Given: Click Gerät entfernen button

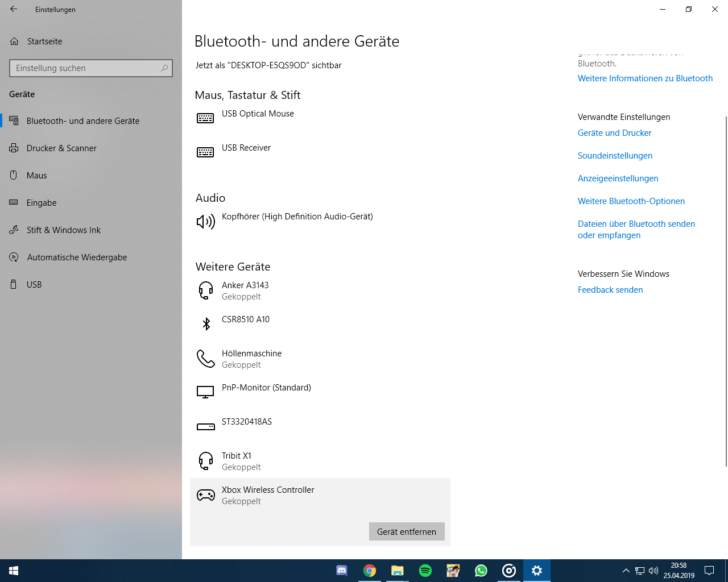Looking at the screenshot, I should (x=407, y=531).
